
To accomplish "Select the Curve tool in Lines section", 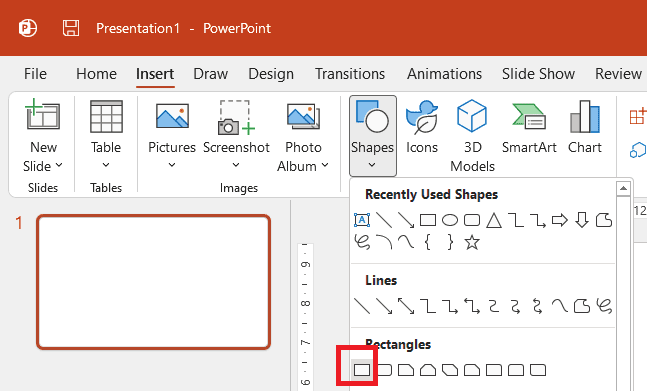I will pyautogui.click(x=560, y=306).
